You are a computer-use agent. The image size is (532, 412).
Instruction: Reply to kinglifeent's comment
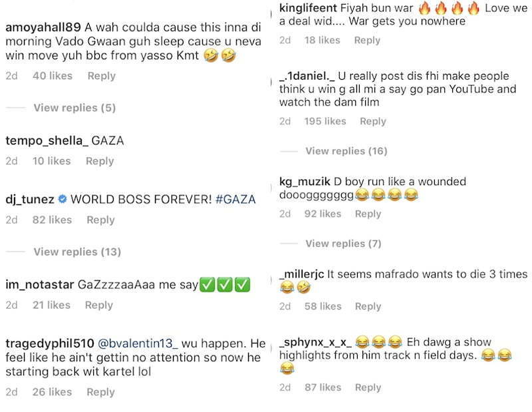click(x=367, y=40)
